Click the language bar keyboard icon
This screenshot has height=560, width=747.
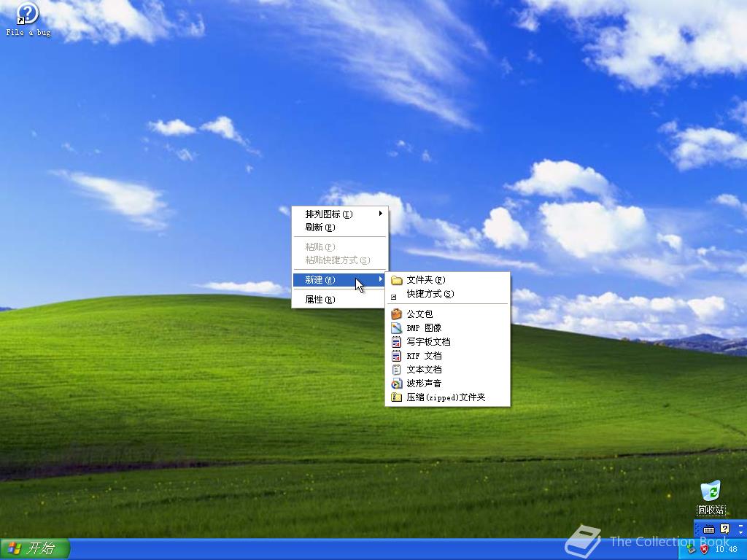point(709,529)
